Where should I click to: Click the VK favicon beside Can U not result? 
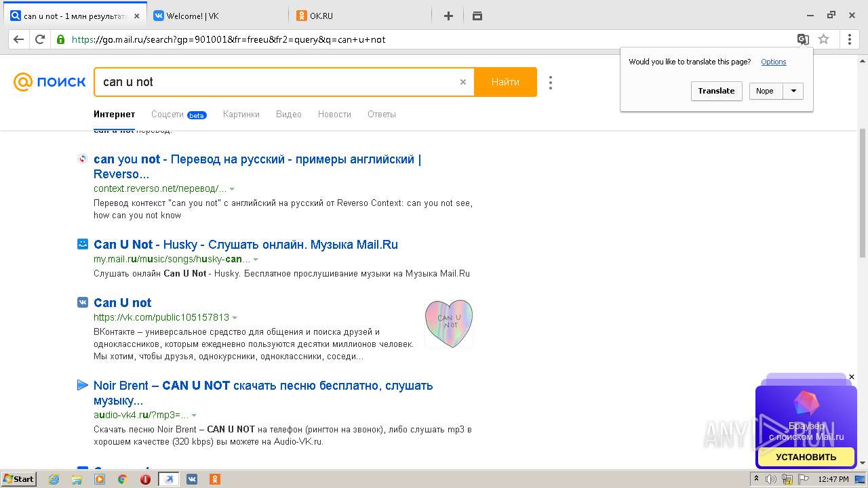pos(83,302)
